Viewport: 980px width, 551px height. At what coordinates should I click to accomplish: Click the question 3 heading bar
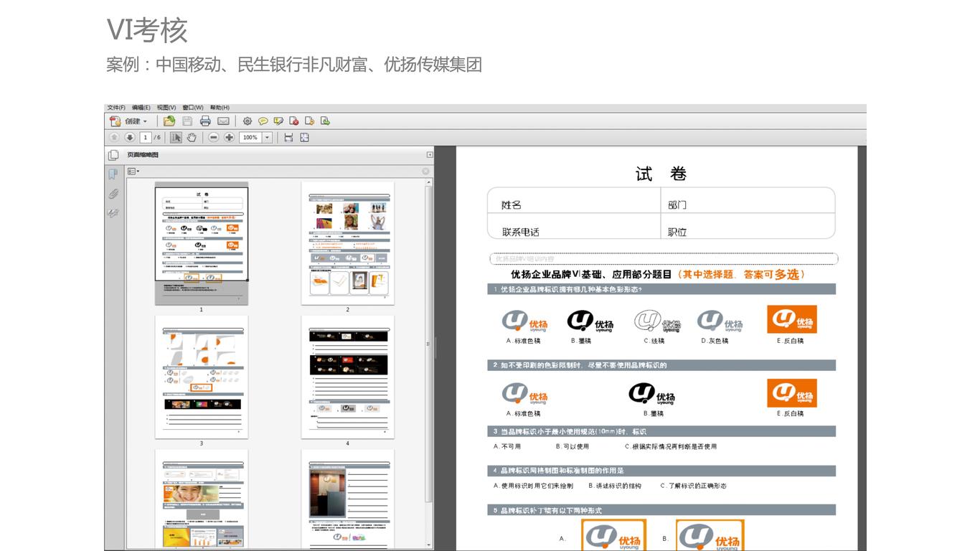pyautogui.click(x=661, y=432)
